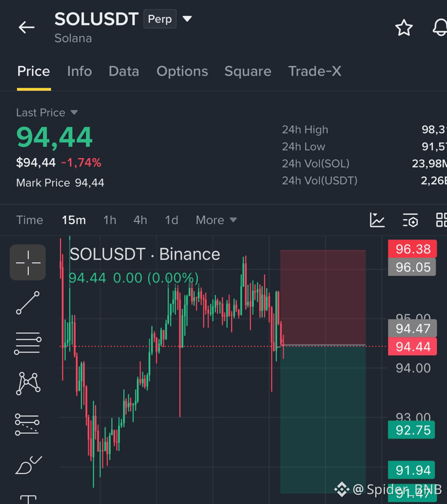Open chart settings icon
This screenshot has width=447, height=504.
click(410, 220)
